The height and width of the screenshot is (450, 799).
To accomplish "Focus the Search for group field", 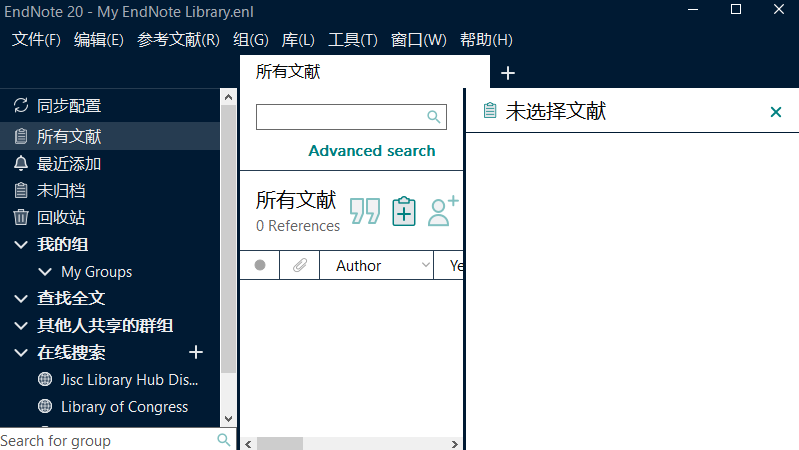I will click(107, 440).
